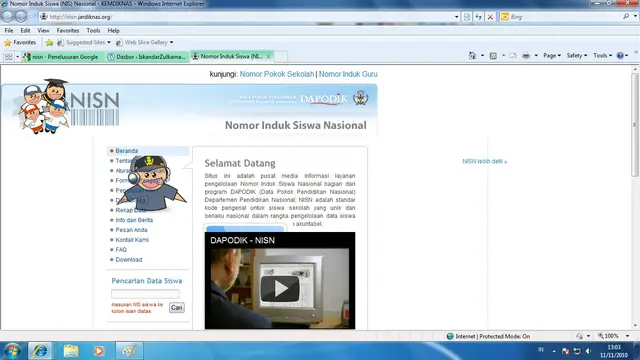Open the Edit menu
Image resolution: width=640 pixels, height=360 pixels.
click(x=25, y=31)
